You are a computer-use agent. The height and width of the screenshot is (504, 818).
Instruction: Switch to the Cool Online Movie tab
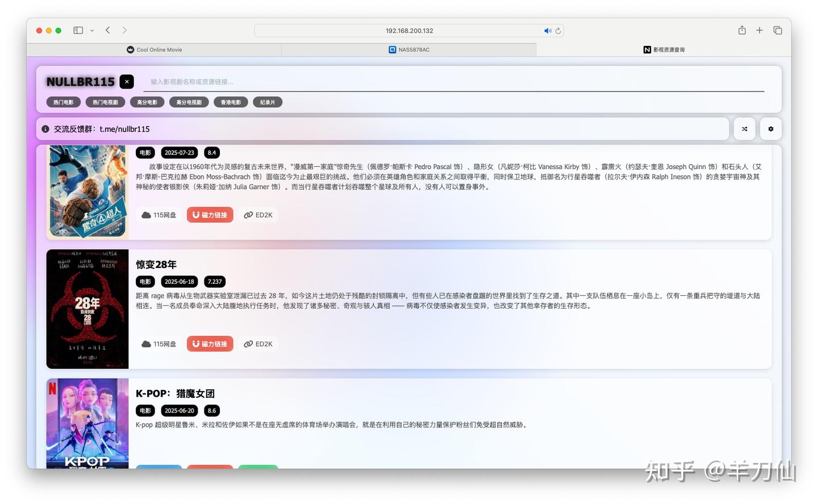[x=154, y=49]
